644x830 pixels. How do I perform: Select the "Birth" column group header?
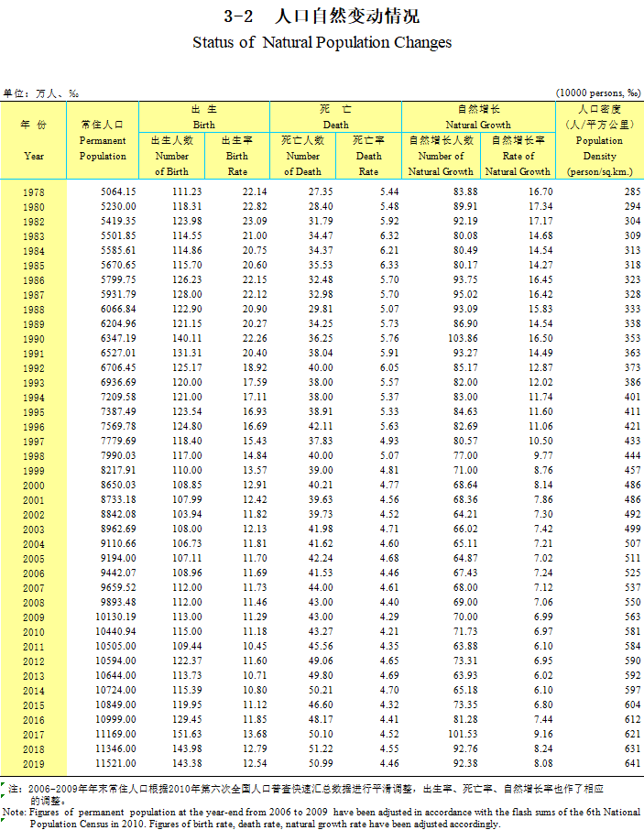(x=203, y=116)
